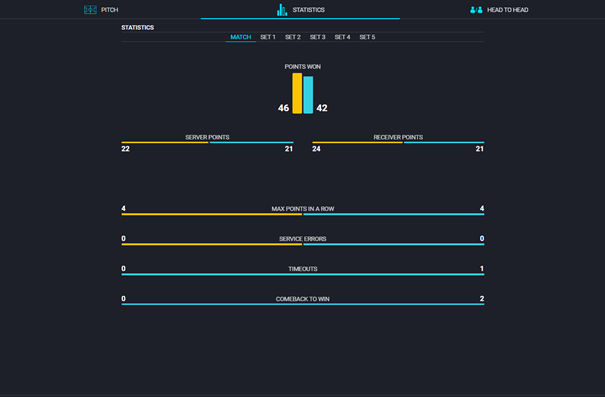
Task: Click the comeback to win value 2
Action: (482, 299)
